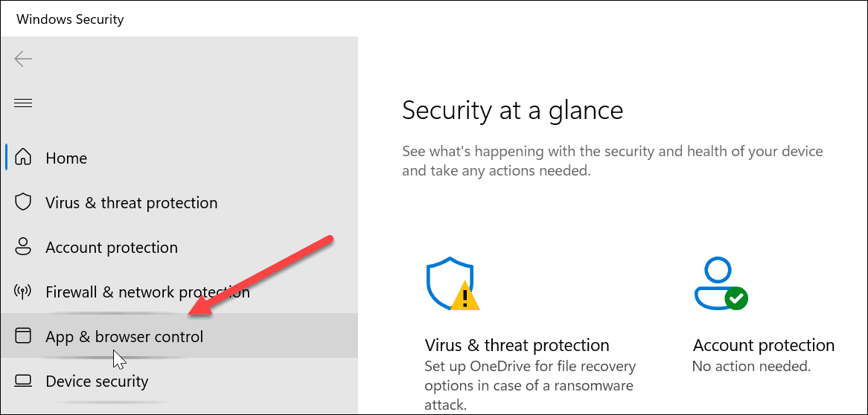Open the Home menu item

[66, 158]
